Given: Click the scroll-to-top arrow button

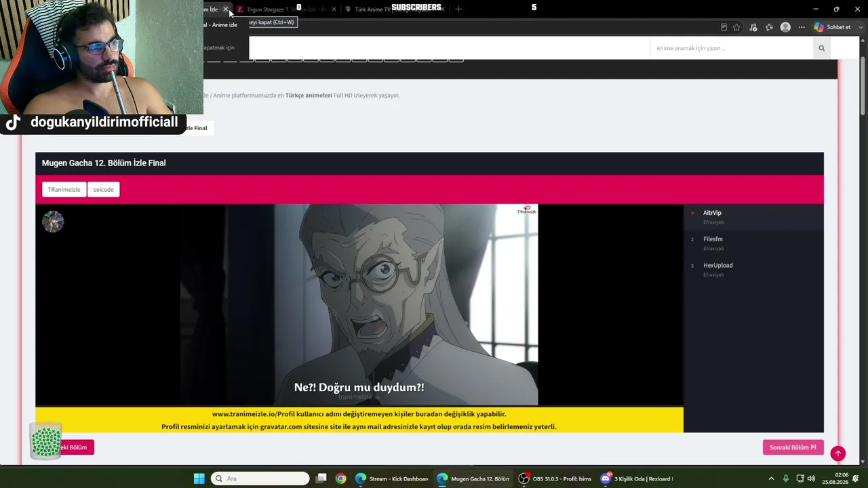Looking at the screenshot, I should (x=838, y=453).
